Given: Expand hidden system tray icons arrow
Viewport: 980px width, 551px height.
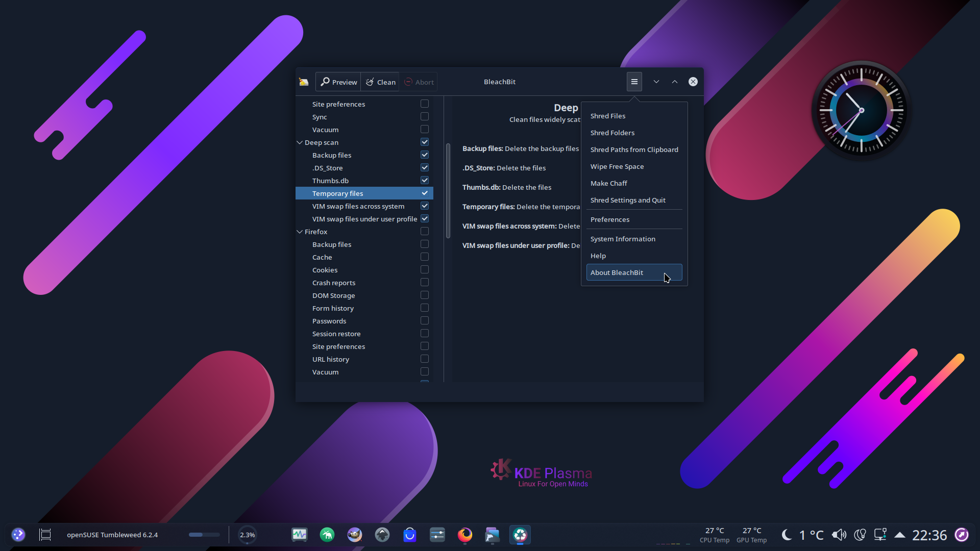Looking at the screenshot, I should (x=900, y=535).
